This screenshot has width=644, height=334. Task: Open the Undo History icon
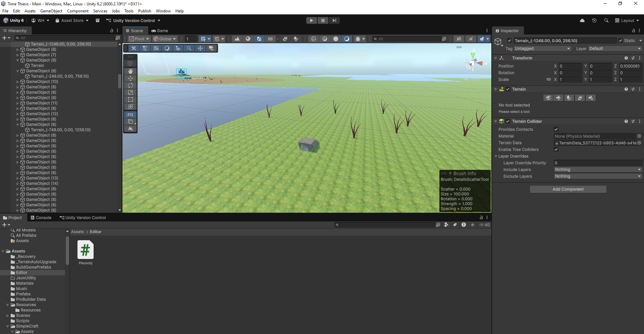click(x=594, y=20)
